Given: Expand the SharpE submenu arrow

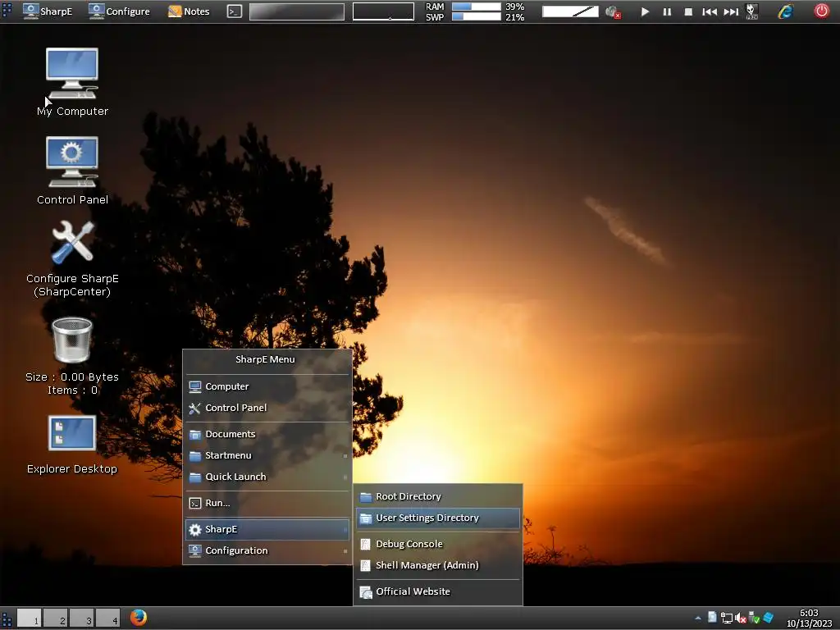Looking at the screenshot, I should [345, 529].
